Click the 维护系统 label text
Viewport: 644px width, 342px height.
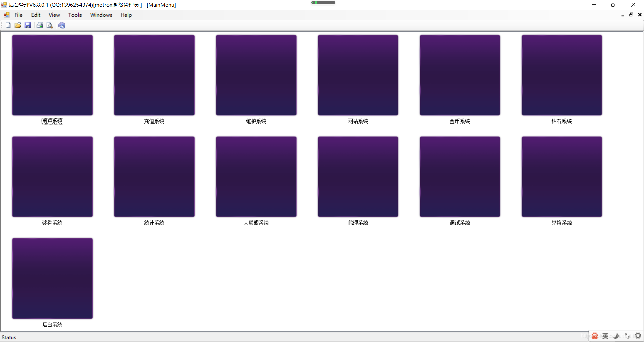tap(256, 121)
